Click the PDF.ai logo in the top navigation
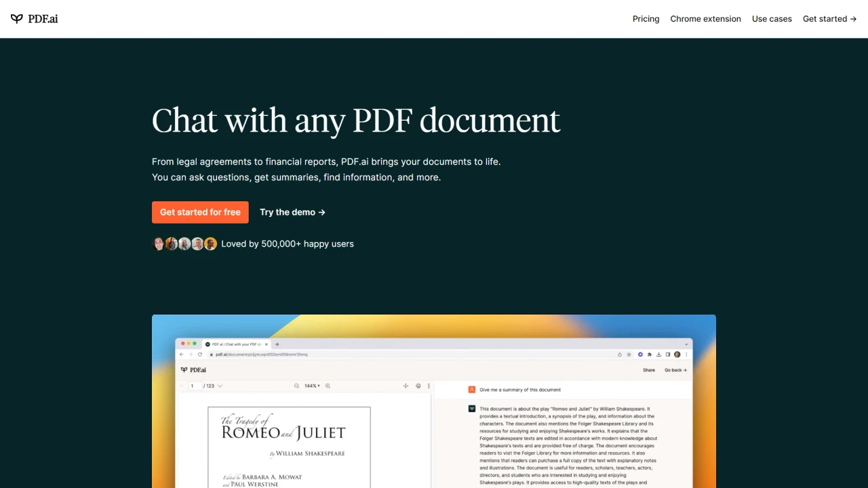Screen dimensions: 868x488 coord(35,19)
